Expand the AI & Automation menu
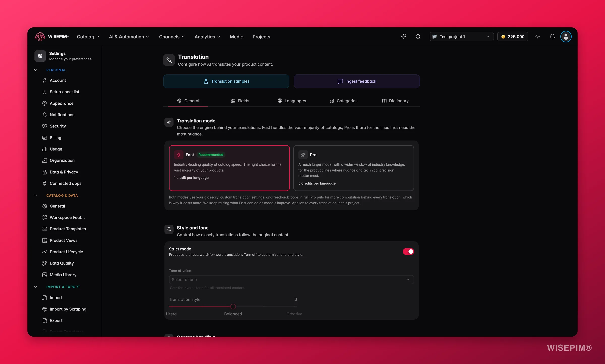Screen dimensions: 605x364 [x=129, y=37]
